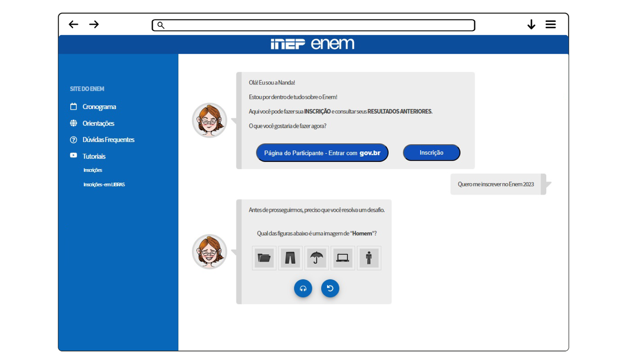Click the Inscrição button
Screen dimensions: 627x364
tap(431, 153)
